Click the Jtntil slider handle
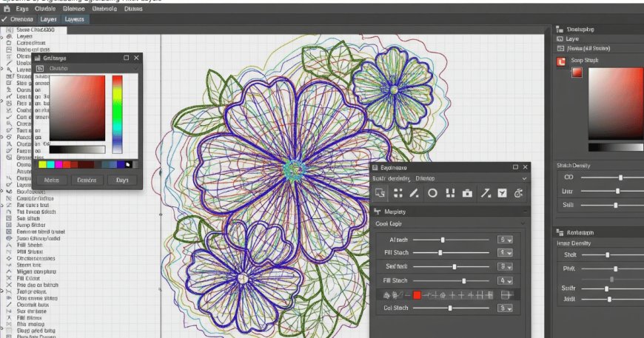Viewport: 644px width, 338px height. pyautogui.click(x=609, y=300)
